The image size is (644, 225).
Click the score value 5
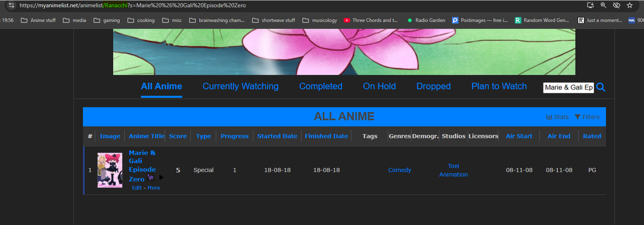click(178, 170)
